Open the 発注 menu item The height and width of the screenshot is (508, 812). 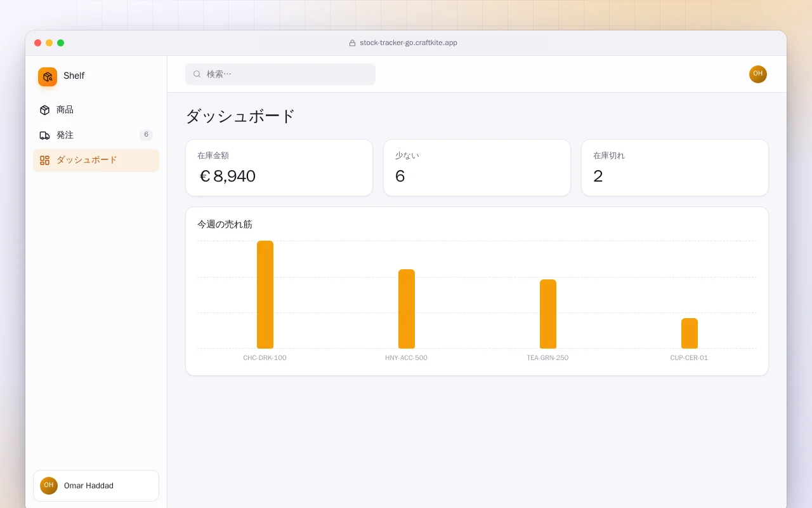pos(96,135)
